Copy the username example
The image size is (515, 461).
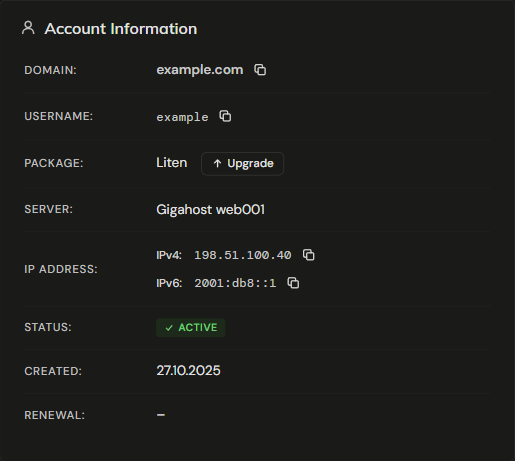[225, 116]
